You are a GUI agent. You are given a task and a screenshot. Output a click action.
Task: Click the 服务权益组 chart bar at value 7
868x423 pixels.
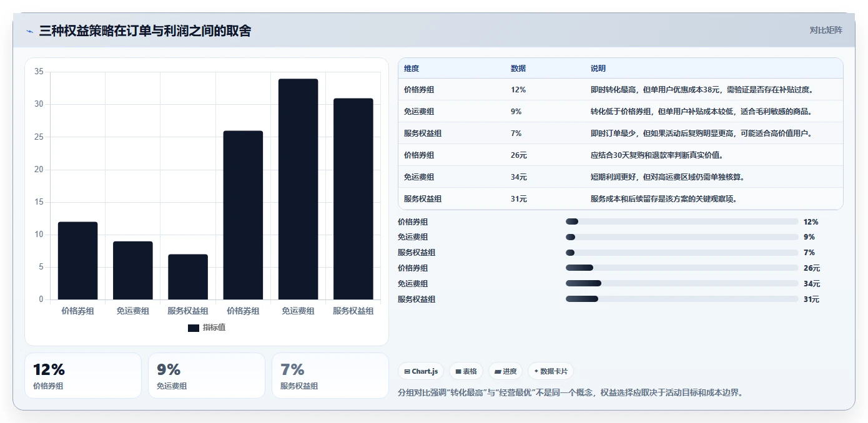pos(188,277)
